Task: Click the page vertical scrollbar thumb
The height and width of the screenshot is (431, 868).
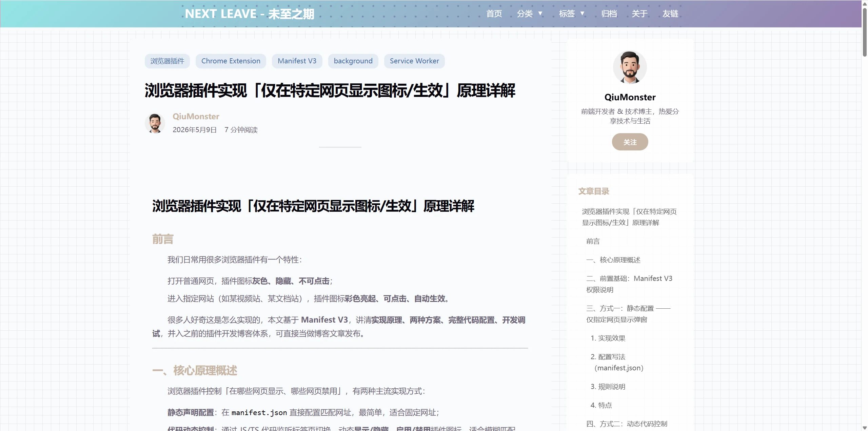Action: [x=865, y=32]
